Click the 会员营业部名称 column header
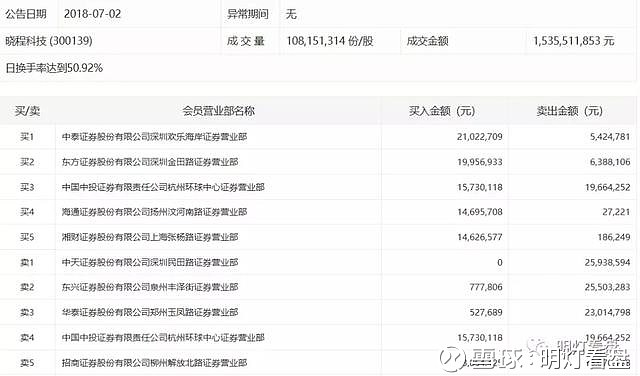640x376 pixels. click(x=218, y=111)
